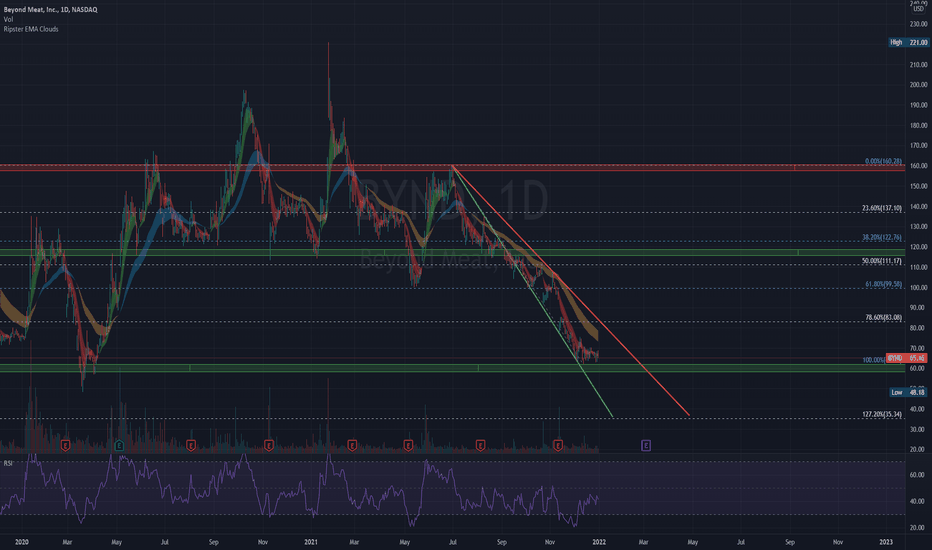Click the 2021 label on time axis
This screenshot has width=932, height=550.
tap(311, 542)
